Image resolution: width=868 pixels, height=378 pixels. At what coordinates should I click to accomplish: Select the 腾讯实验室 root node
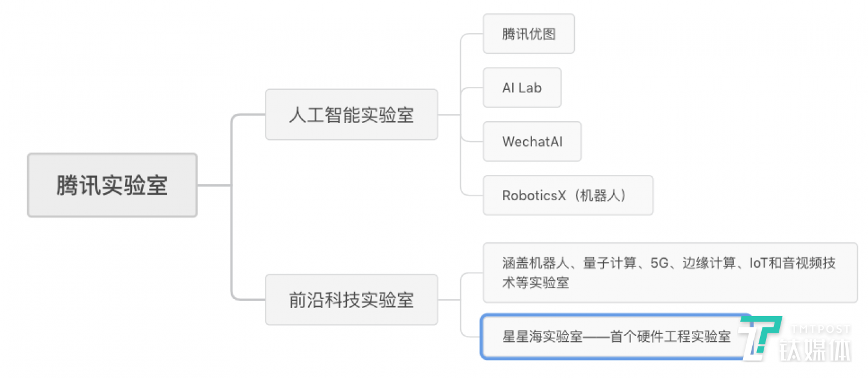point(112,185)
